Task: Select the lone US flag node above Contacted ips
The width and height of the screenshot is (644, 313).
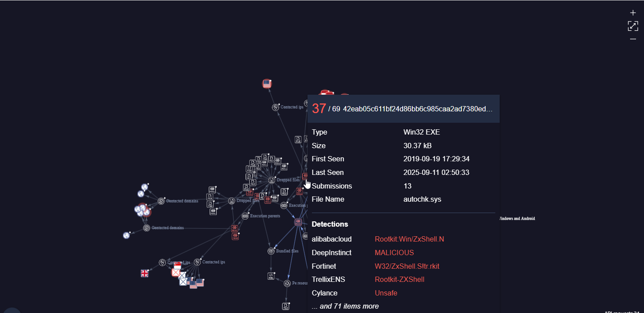Action: [267, 83]
